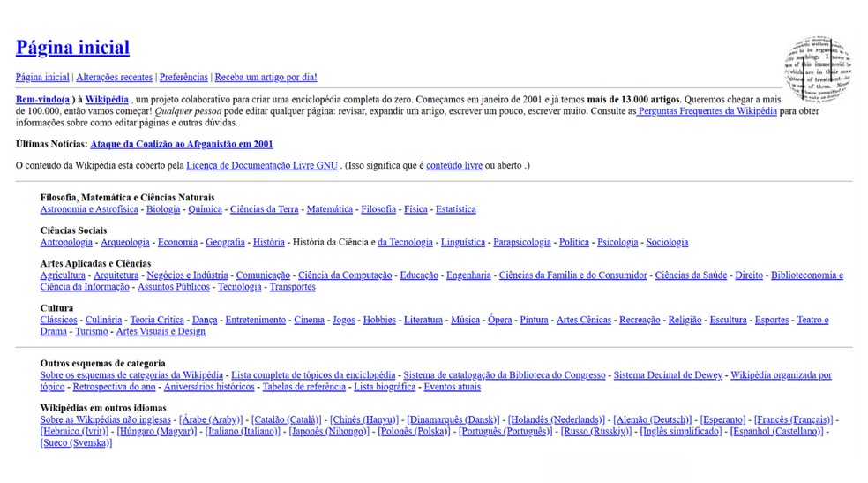Open Ciências da Terra
Viewport: 868px width, 483px height.
(264, 208)
